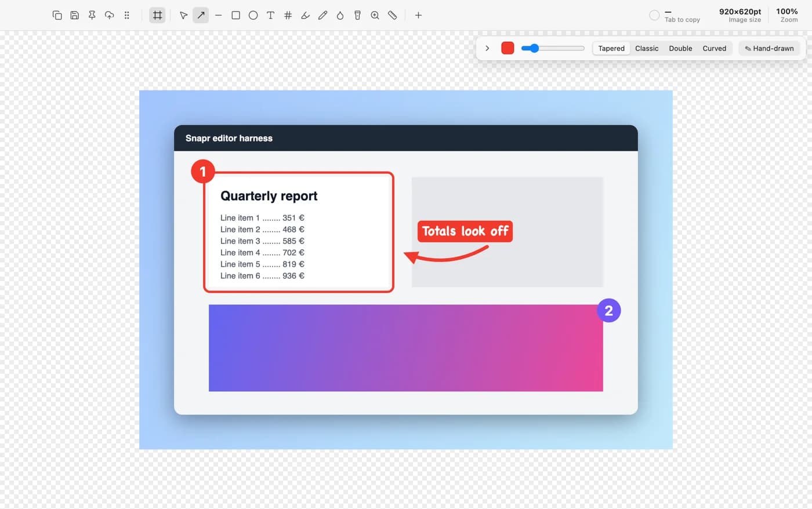Screen dimensions: 812x509
Task: Select the Ellipse tool
Action: click(253, 15)
